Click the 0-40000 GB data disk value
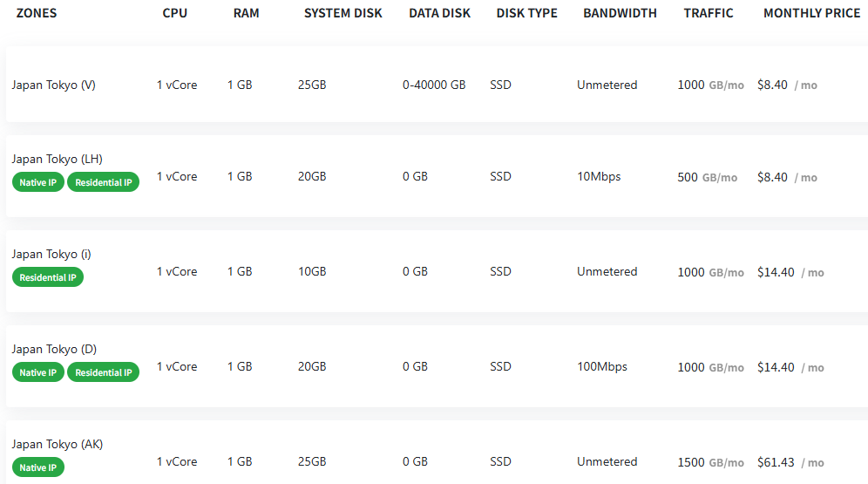 [434, 85]
